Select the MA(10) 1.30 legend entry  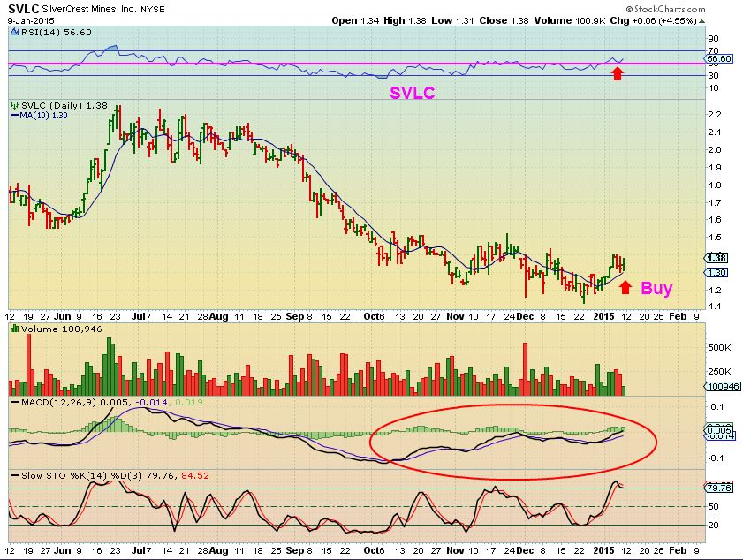[x=41, y=116]
